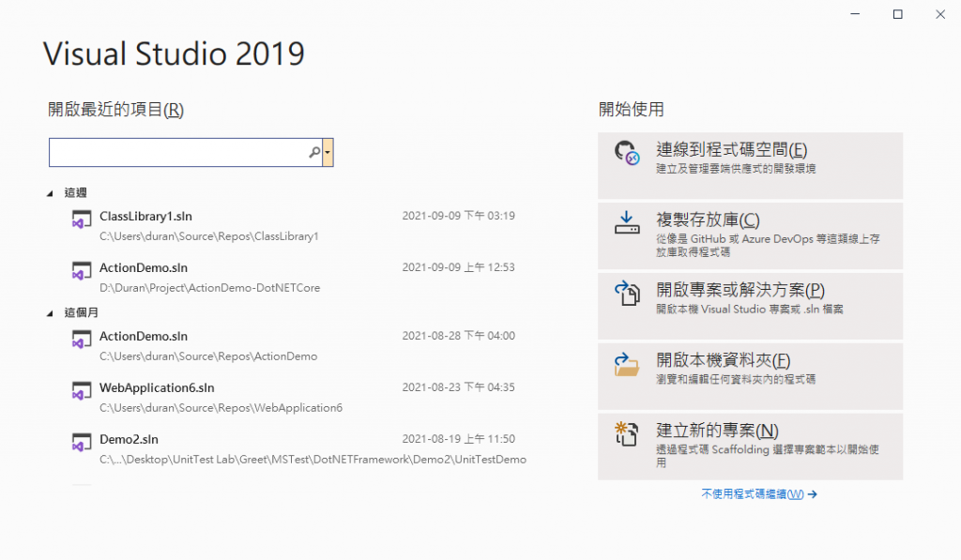
Task: Open the search box dropdown arrow
Action: click(328, 152)
